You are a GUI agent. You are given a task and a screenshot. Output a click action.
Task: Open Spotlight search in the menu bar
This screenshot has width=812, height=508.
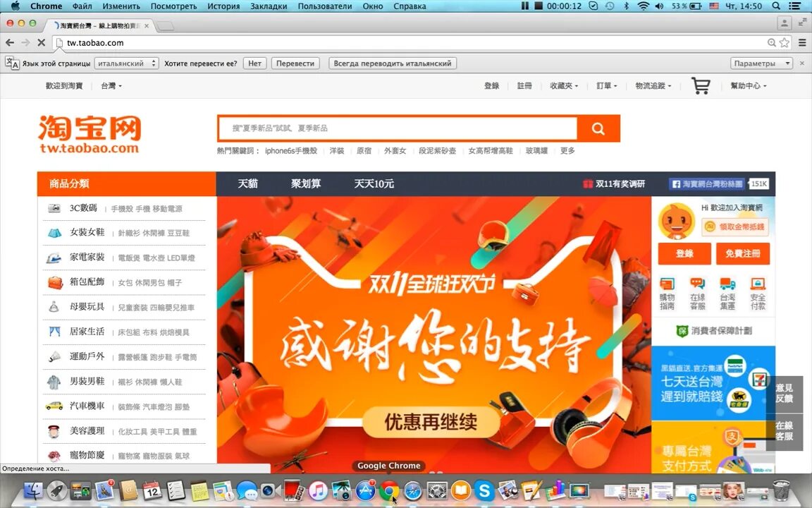coord(776,6)
